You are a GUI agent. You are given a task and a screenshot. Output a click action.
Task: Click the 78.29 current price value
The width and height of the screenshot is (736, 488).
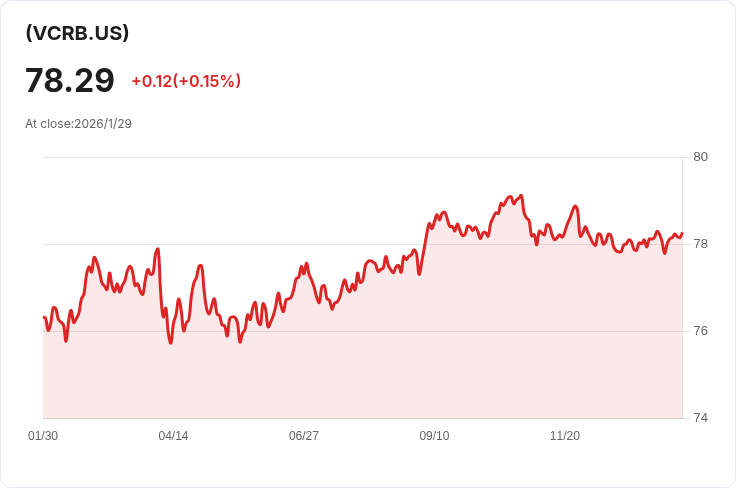tap(70, 81)
